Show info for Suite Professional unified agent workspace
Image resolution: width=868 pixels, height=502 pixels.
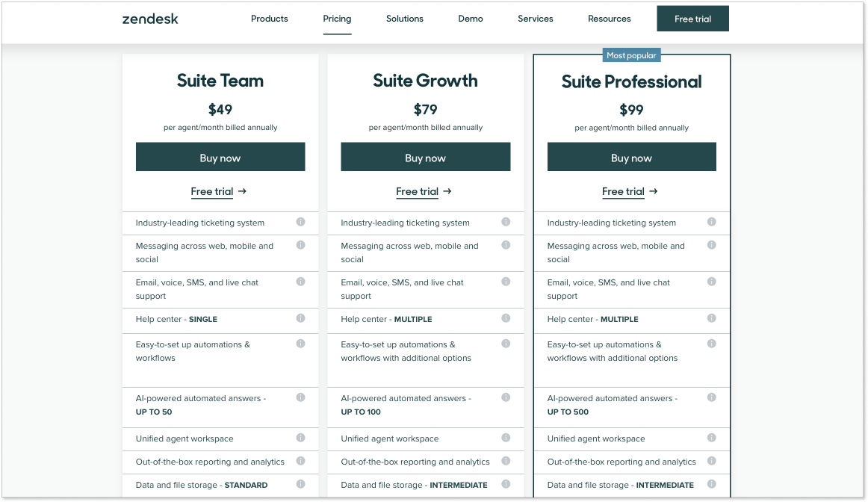(712, 438)
